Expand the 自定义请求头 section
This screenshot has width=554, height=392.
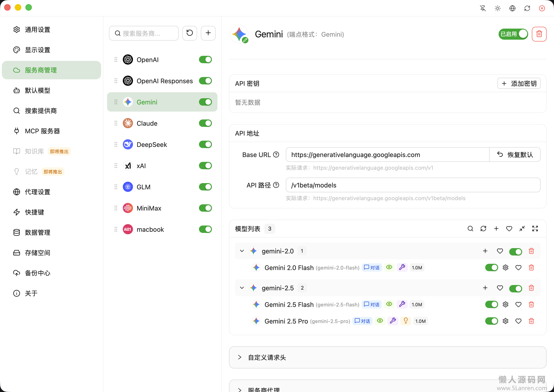[267, 357]
